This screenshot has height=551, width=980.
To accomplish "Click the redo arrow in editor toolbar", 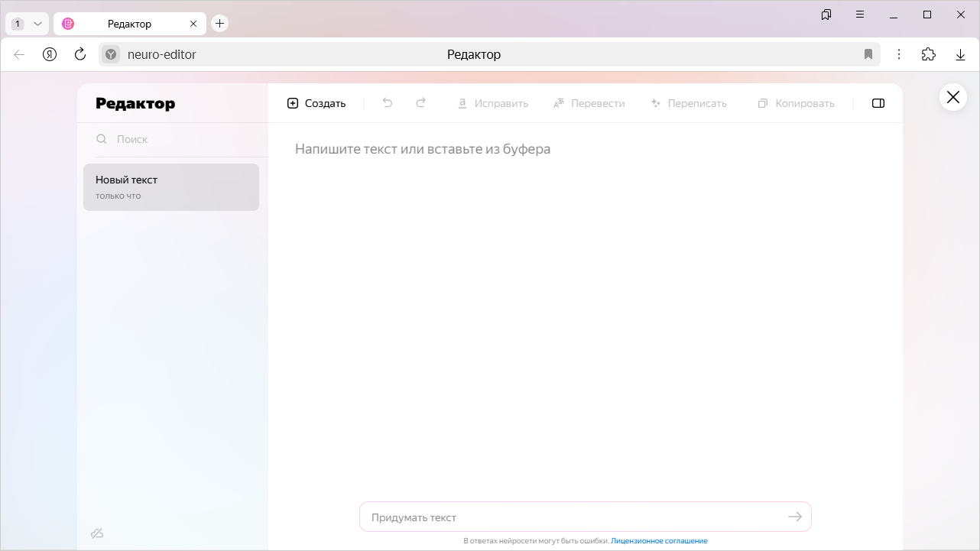I will point(420,103).
